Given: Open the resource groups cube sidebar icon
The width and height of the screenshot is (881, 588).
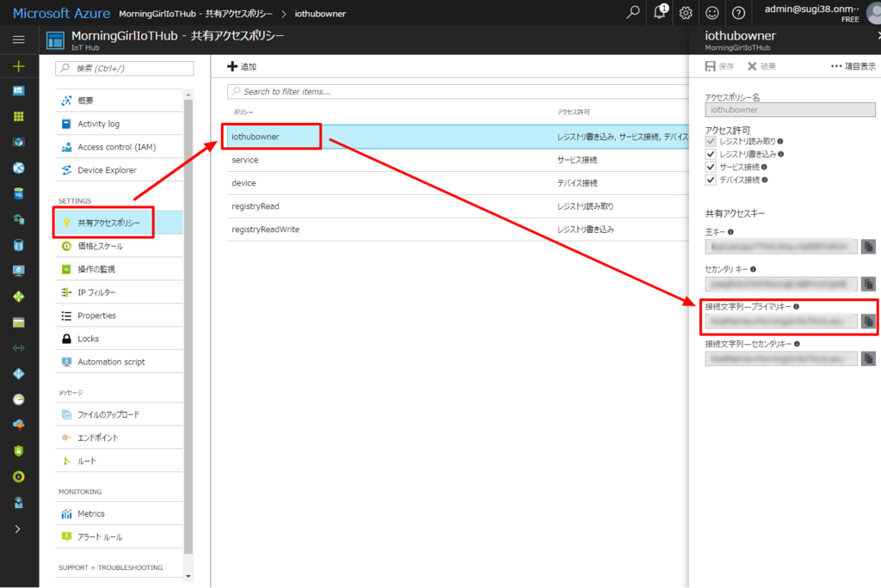Looking at the screenshot, I should (x=19, y=142).
